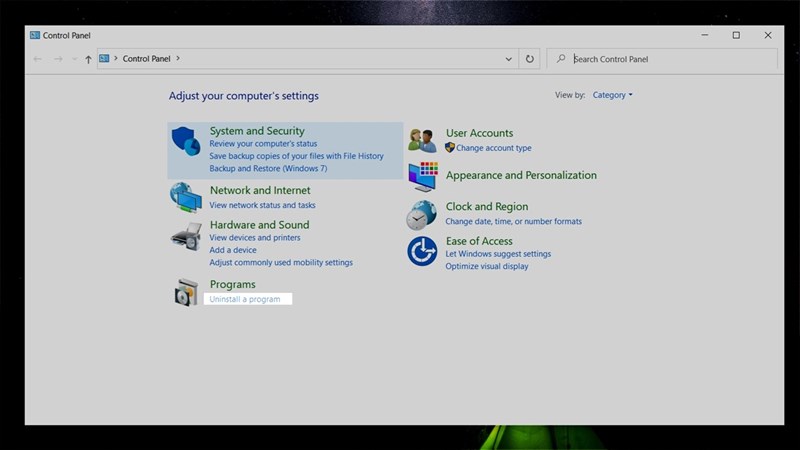Click the search magnifier icon
800x450 pixels.
coord(561,59)
